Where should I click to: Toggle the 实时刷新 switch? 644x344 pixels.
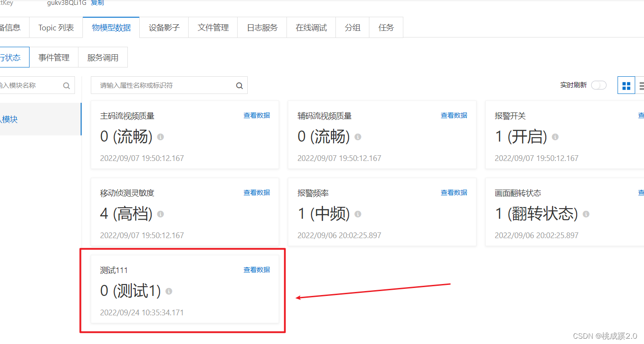pyautogui.click(x=599, y=85)
